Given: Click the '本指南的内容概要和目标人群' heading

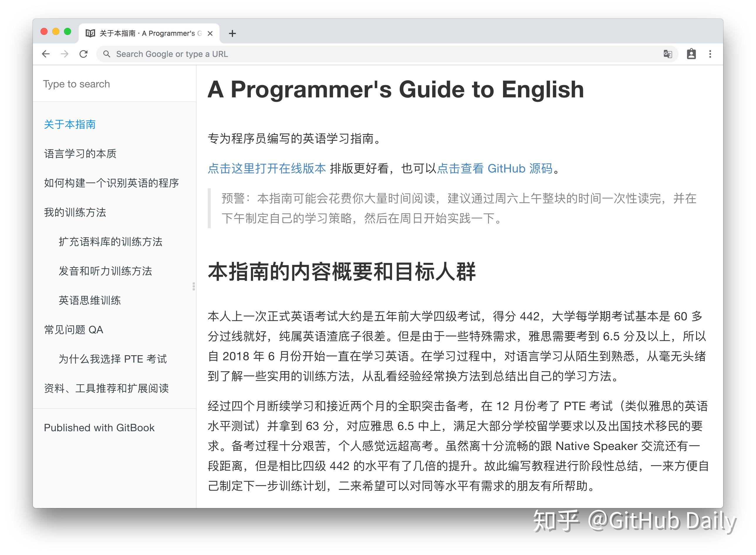Looking at the screenshot, I should (x=342, y=271).
